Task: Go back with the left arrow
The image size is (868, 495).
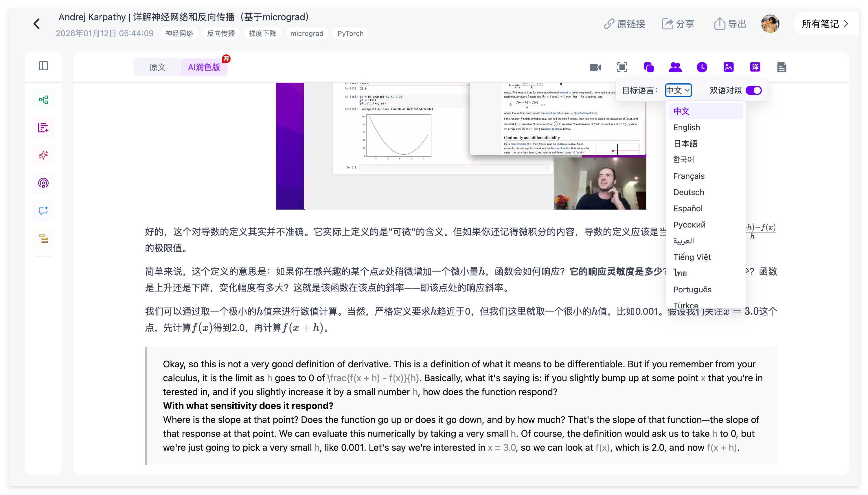Action: pyautogui.click(x=37, y=24)
